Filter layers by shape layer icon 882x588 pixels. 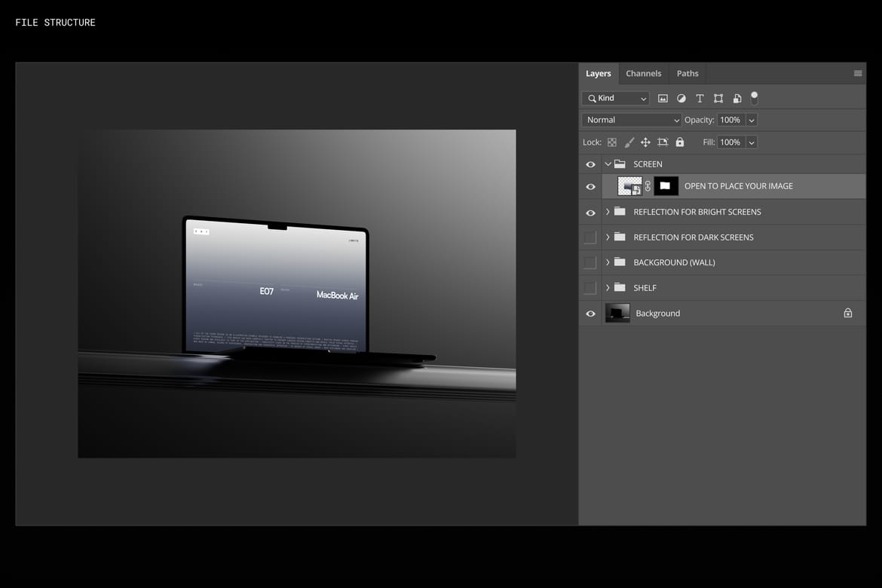[x=718, y=99]
